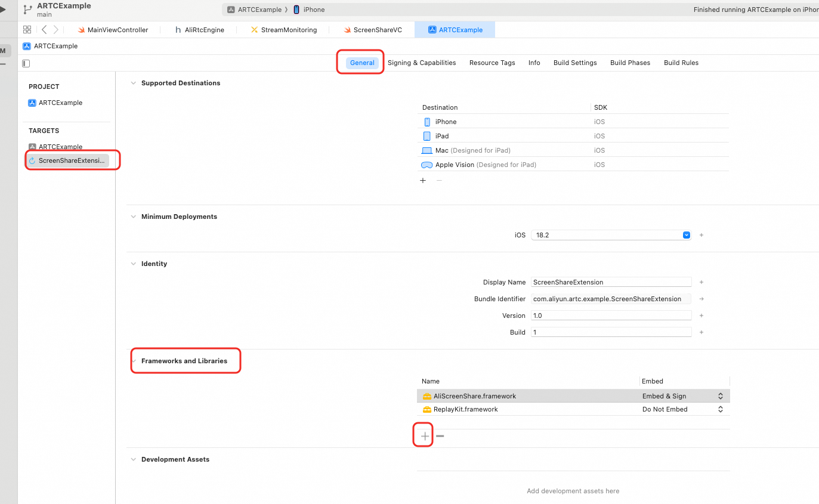The width and height of the screenshot is (819, 504).
Task: Add a new supported destination with plus
Action: click(x=423, y=180)
